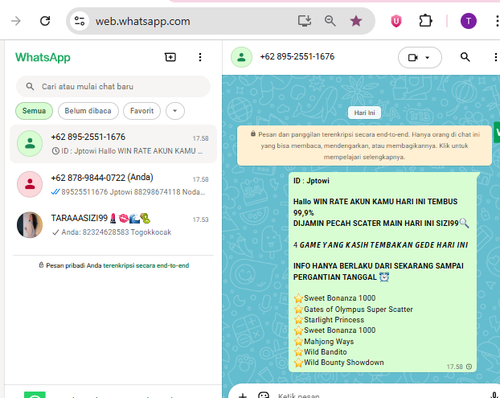The width and height of the screenshot is (500, 398).
Task: Open the TARAAASIZI99 chat
Action: click(113, 225)
